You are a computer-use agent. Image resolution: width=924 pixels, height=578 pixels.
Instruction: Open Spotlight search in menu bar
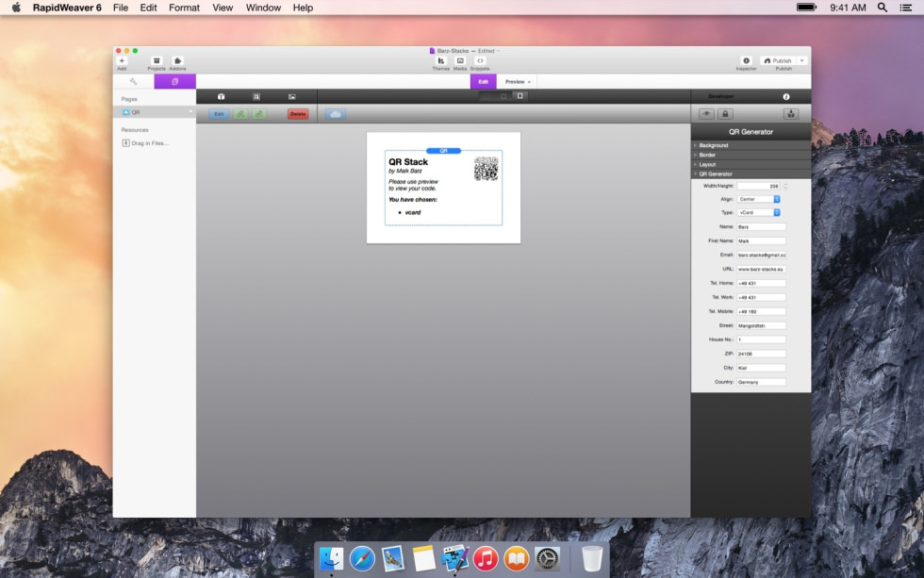[x=883, y=8]
